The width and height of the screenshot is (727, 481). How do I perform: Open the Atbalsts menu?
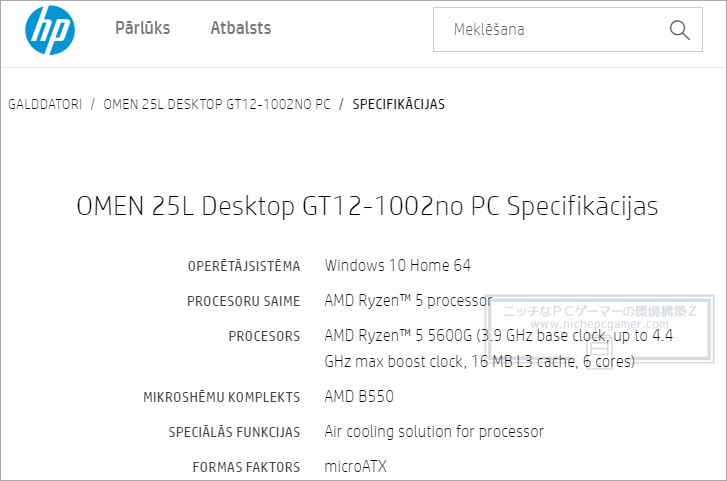pyautogui.click(x=241, y=28)
